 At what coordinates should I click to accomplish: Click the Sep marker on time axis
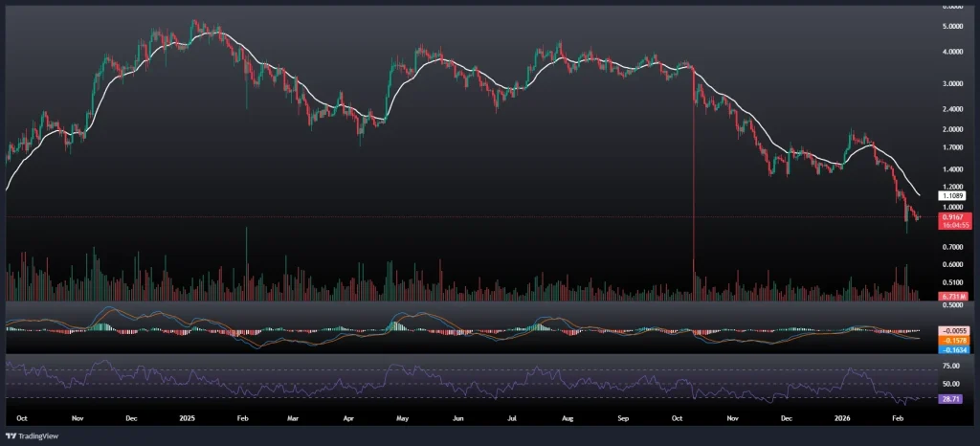[624, 419]
